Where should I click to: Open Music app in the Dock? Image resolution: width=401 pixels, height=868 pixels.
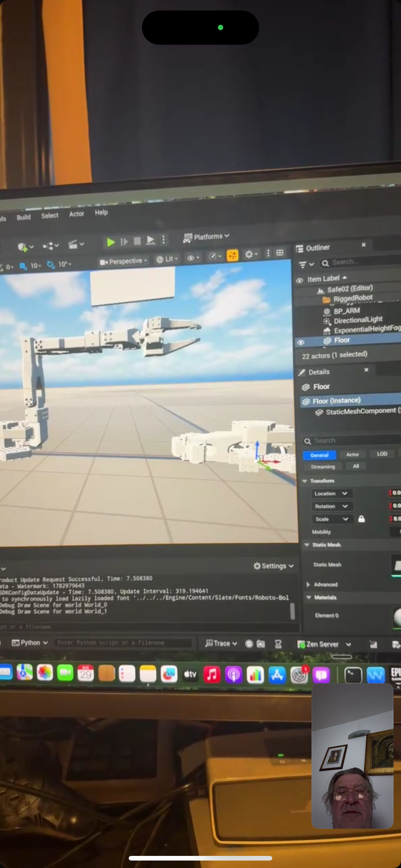pos(212,675)
